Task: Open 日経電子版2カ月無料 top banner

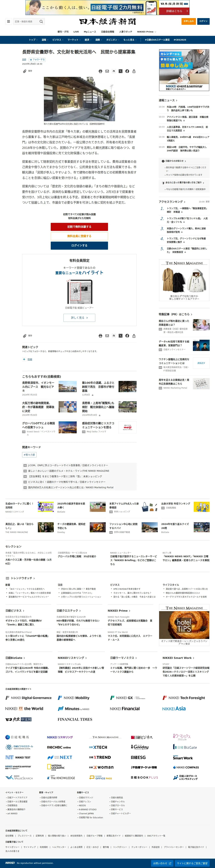Action: pos(107,7)
